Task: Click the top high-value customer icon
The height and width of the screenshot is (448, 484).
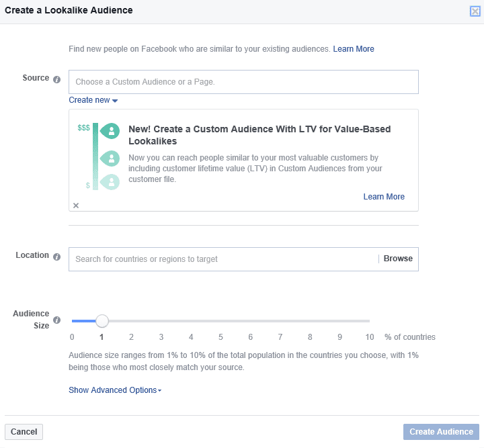Action: [x=110, y=130]
